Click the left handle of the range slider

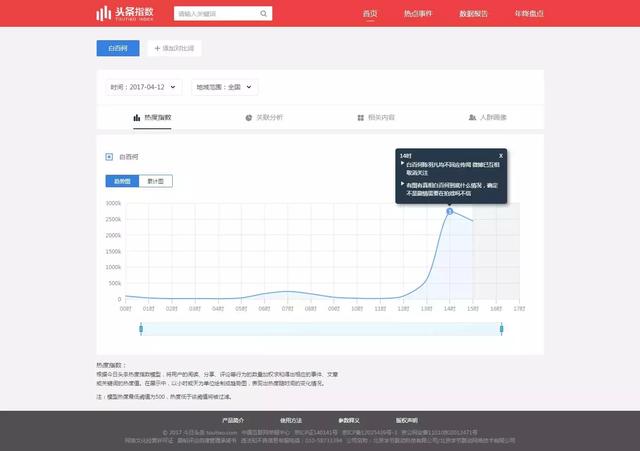[141, 329]
